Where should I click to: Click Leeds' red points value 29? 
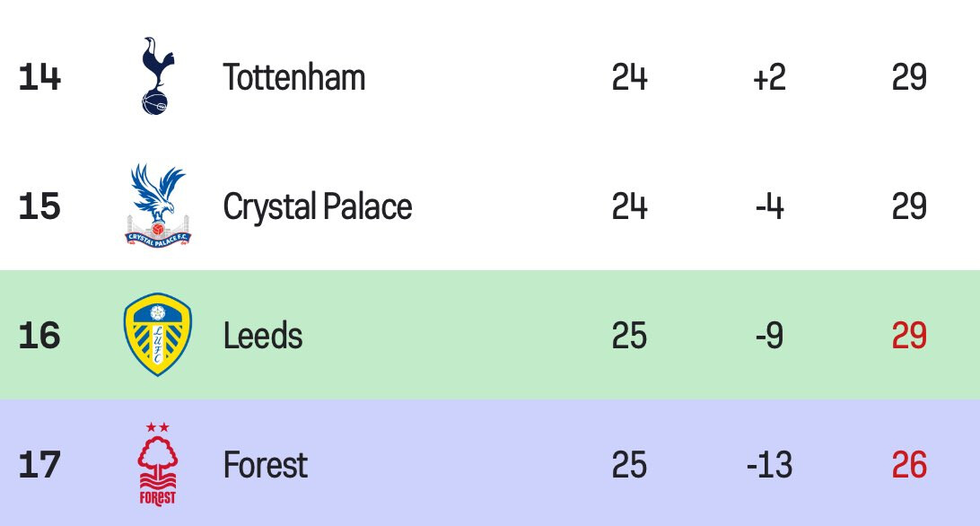pyautogui.click(x=909, y=337)
